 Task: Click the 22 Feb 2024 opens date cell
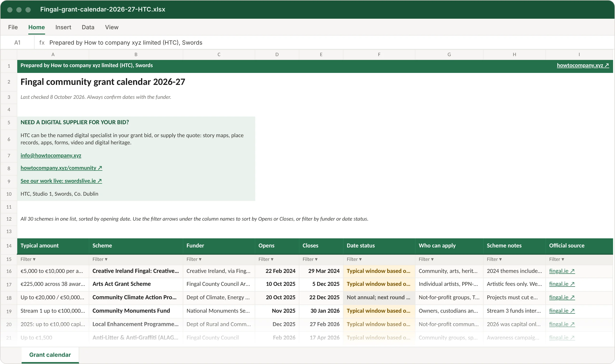pos(277,271)
